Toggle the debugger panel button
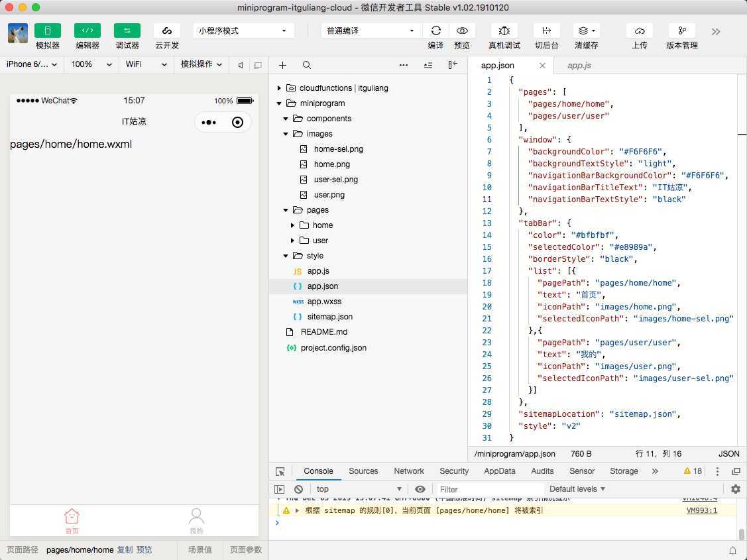Viewport: 747px width, 560px height. tap(127, 30)
